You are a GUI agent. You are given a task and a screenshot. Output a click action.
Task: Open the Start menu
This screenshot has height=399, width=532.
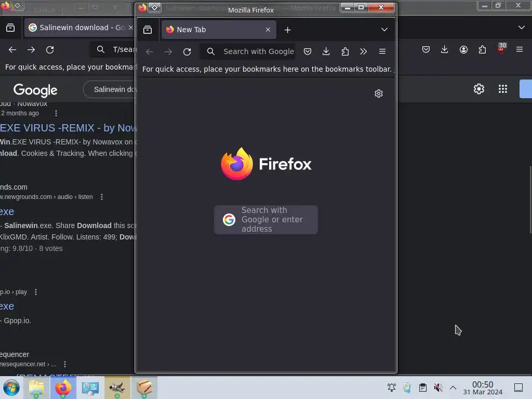[11, 388]
